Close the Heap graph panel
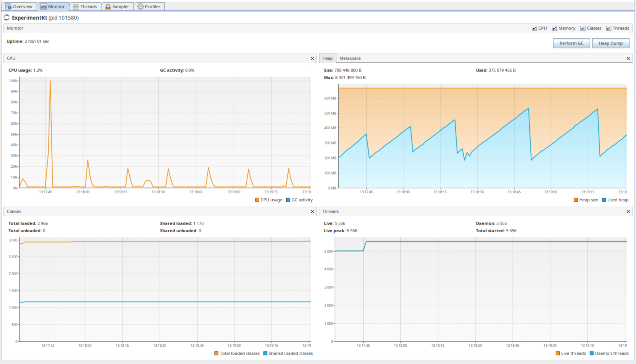This screenshot has height=364, width=636. coord(628,59)
